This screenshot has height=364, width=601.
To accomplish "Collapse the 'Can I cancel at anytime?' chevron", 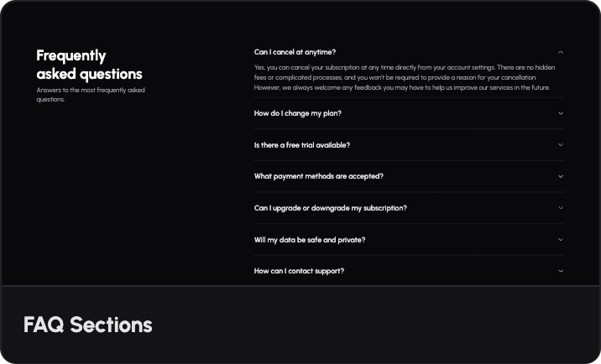I will [561, 52].
